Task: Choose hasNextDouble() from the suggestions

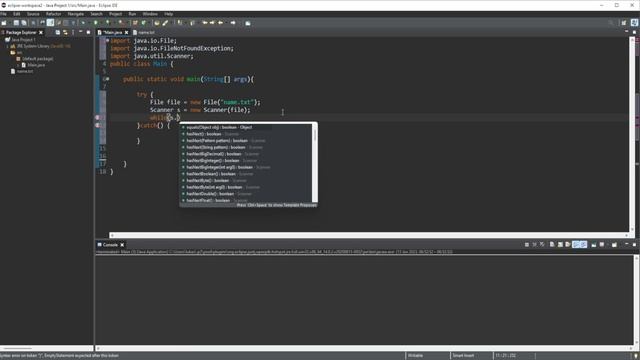Action: 246,194
